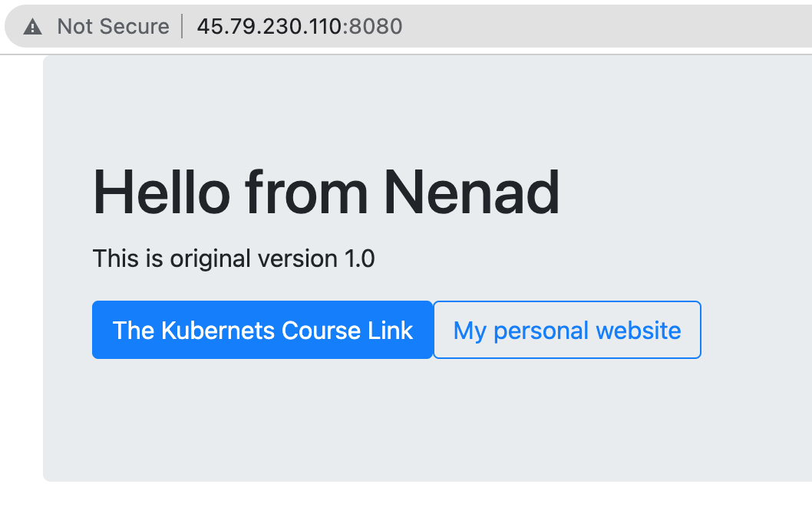Open The Kubernets Course Link button
Image resolution: width=812 pixels, height=520 pixels.
[x=262, y=330]
